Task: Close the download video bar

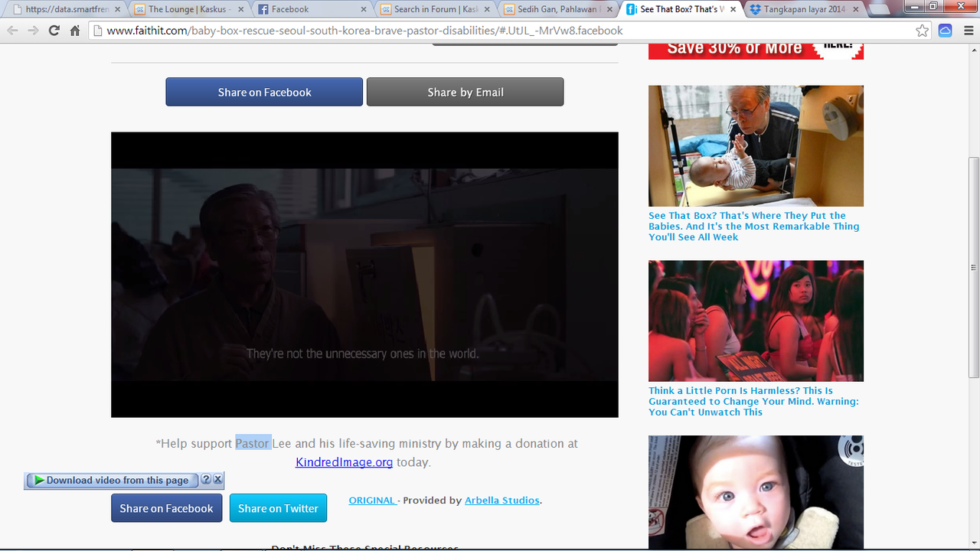Action: (217, 480)
